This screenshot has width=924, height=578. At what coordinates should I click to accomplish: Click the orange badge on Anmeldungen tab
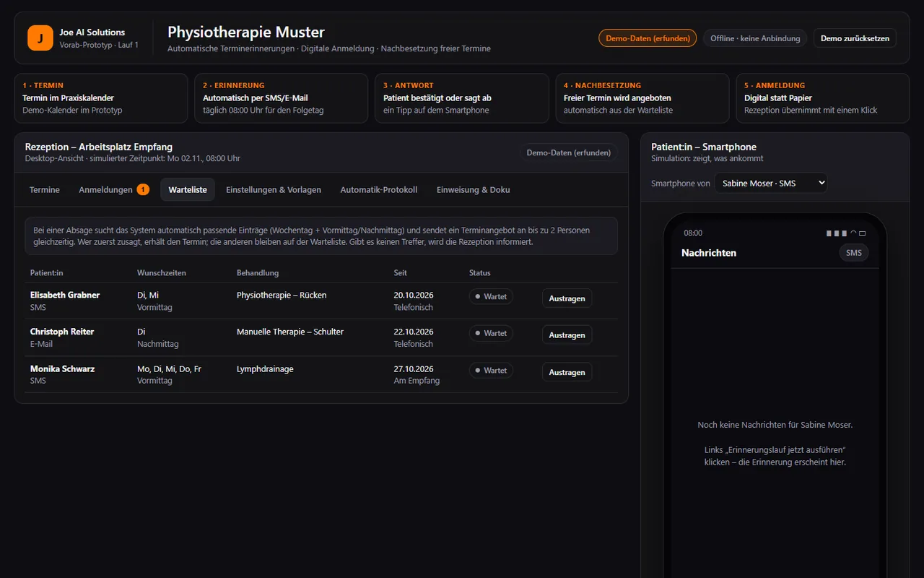coord(143,189)
